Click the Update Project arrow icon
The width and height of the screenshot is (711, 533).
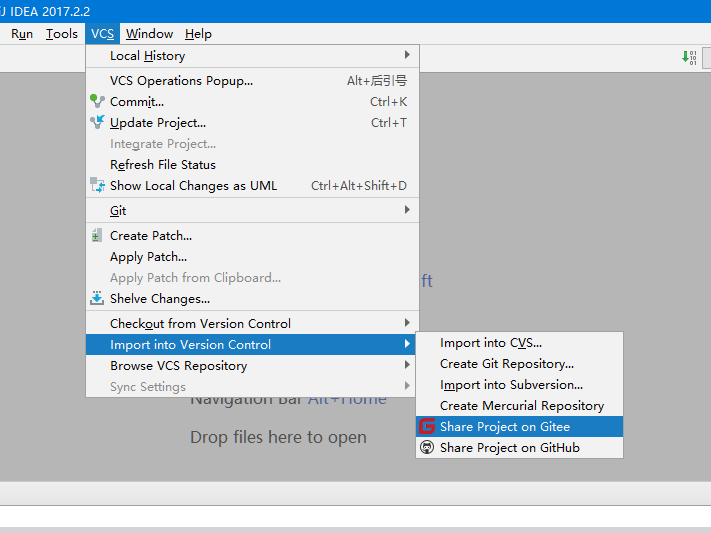97,122
